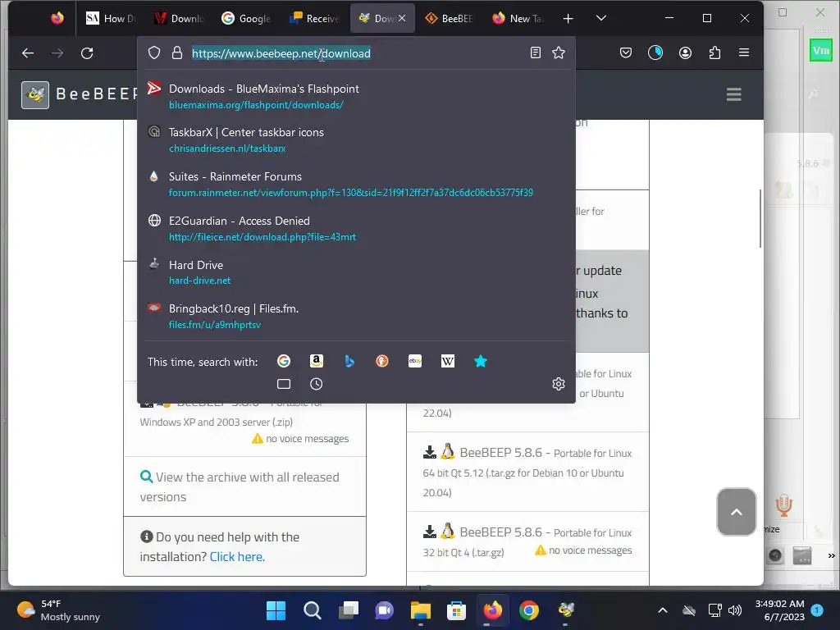Open the BeeBEEP site hamburger menu
Screen dimensions: 840x630
coord(734,94)
